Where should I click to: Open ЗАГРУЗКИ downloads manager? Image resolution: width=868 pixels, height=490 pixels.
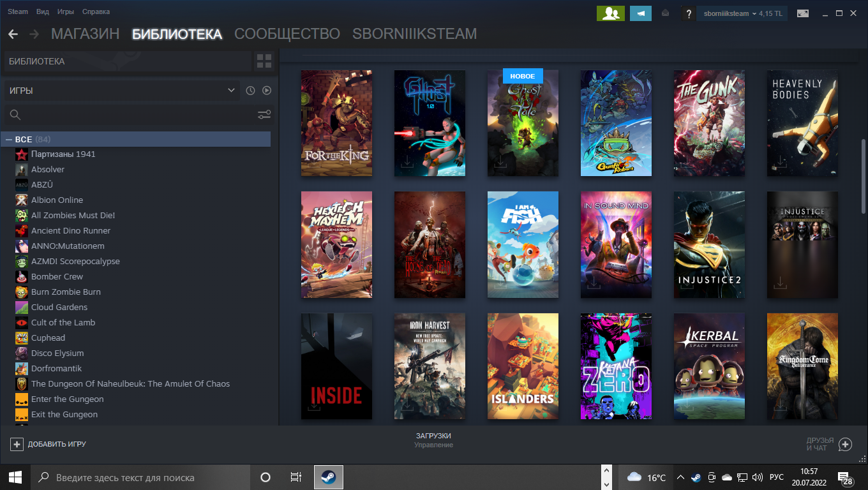pos(433,440)
